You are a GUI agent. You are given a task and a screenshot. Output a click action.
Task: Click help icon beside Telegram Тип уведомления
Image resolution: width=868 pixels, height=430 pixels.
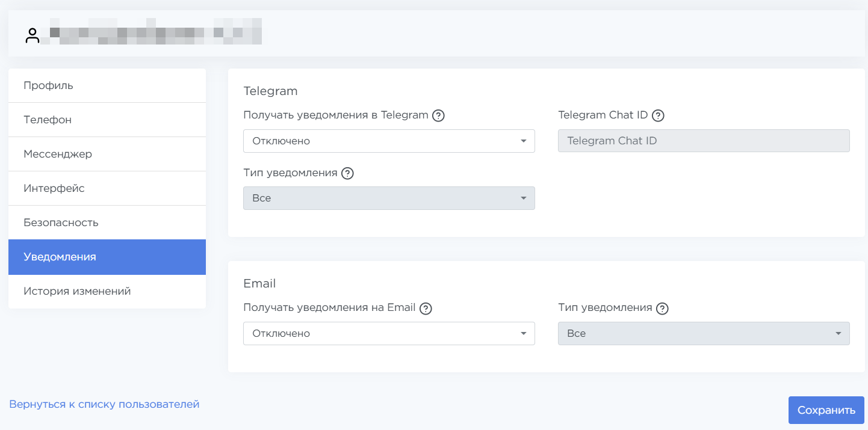pos(347,173)
